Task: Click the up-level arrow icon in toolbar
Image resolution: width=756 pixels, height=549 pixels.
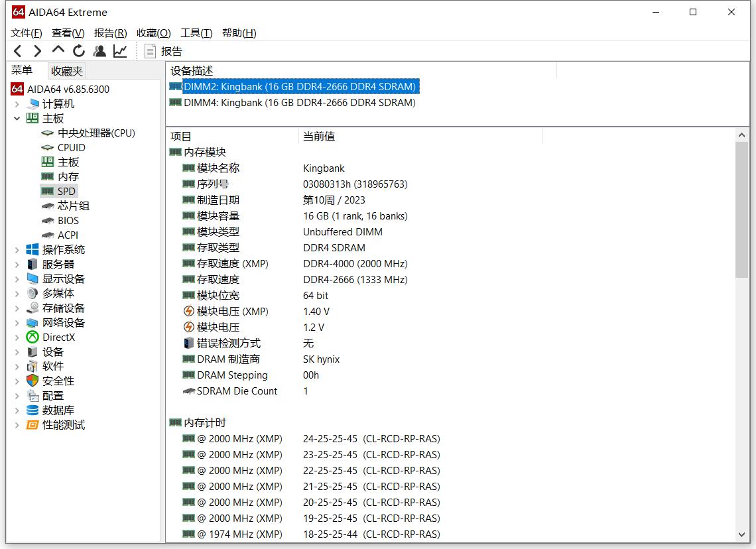Action: (x=58, y=50)
